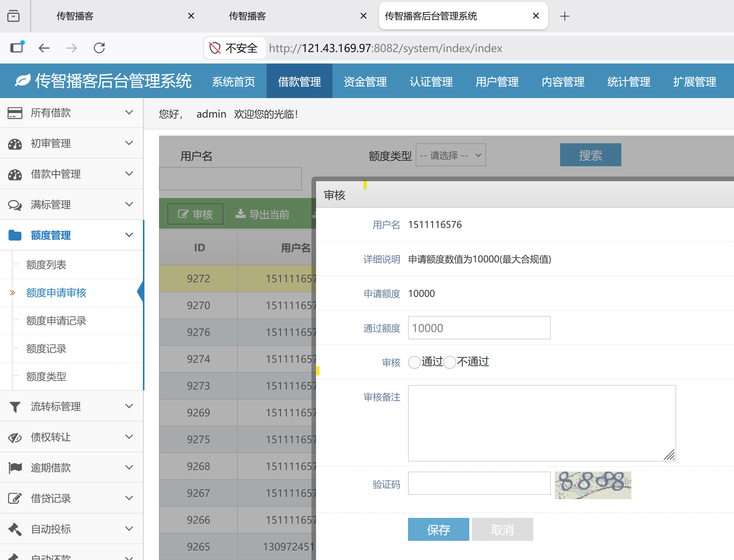Image resolution: width=734 pixels, height=560 pixels.
Task: Click the browser back arrow
Action: (x=44, y=48)
